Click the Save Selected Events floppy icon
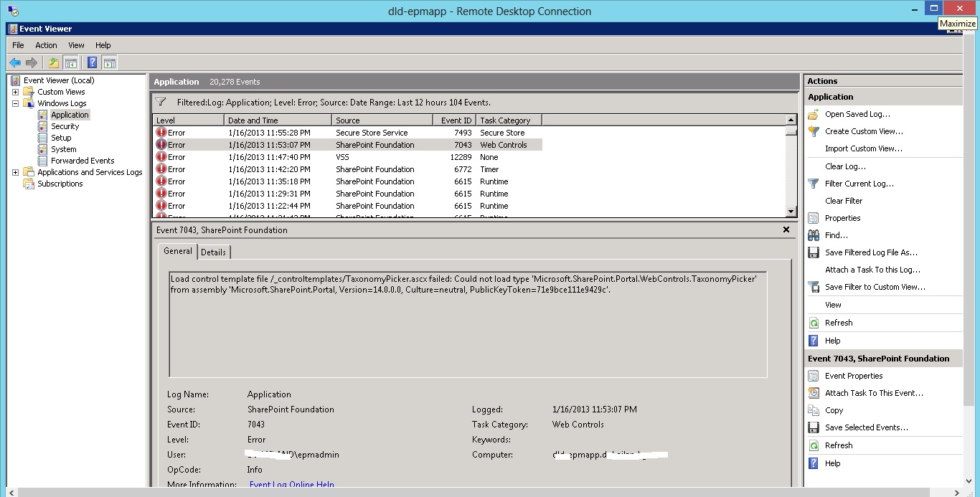This screenshot has height=497, width=980. coord(813,427)
